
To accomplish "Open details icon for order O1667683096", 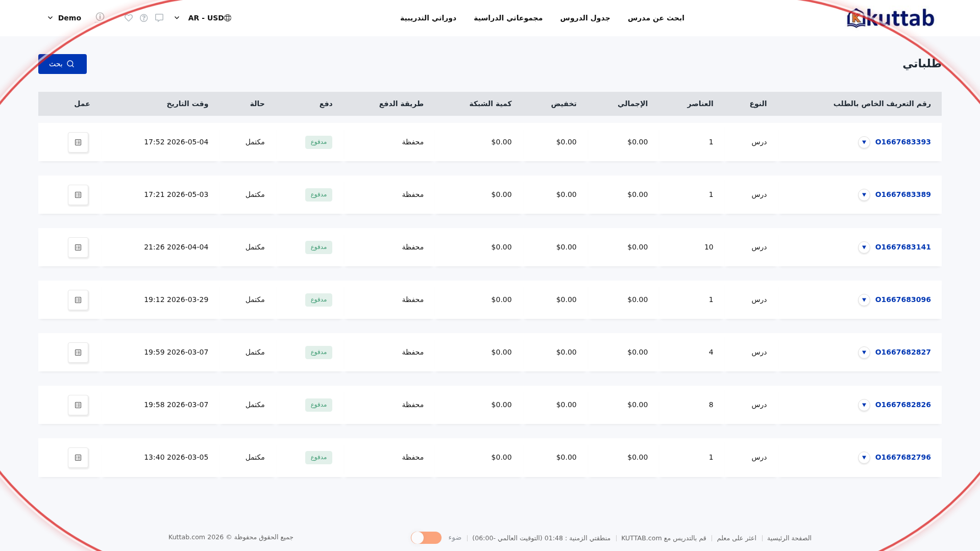I will pyautogui.click(x=78, y=300).
